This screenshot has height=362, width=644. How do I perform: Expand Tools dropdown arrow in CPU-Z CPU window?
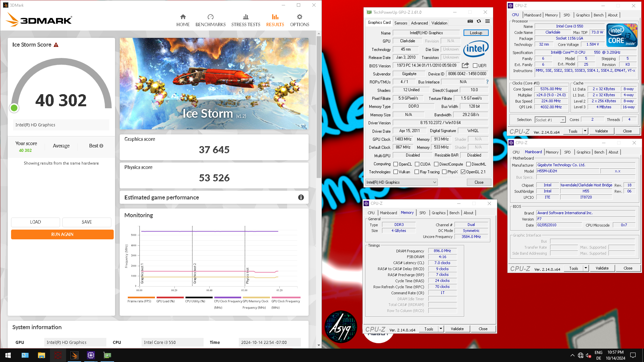(x=585, y=131)
